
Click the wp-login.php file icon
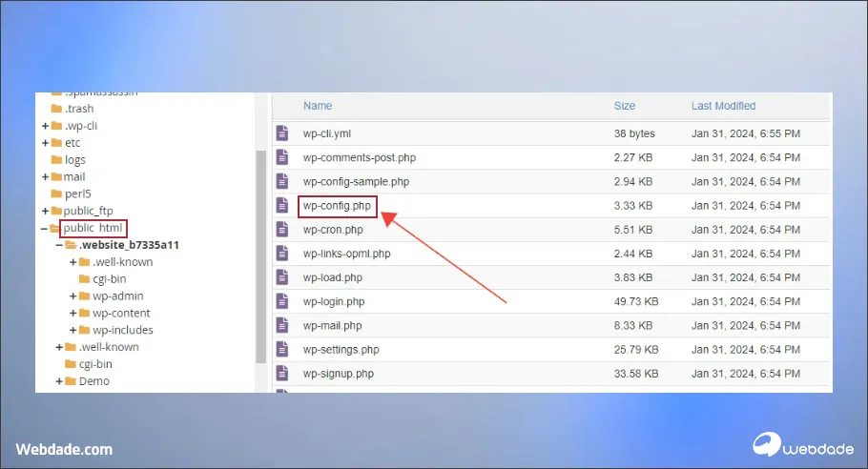(281, 301)
